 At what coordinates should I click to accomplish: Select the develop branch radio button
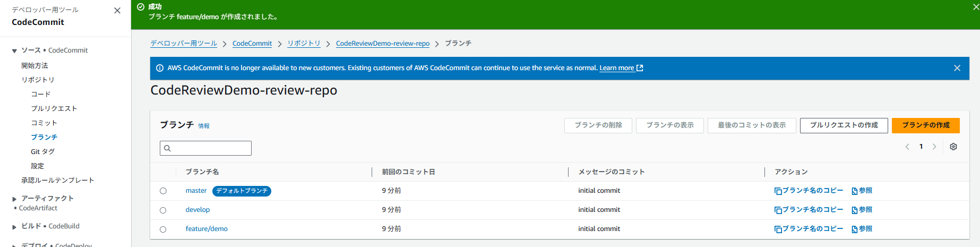point(163,210)
